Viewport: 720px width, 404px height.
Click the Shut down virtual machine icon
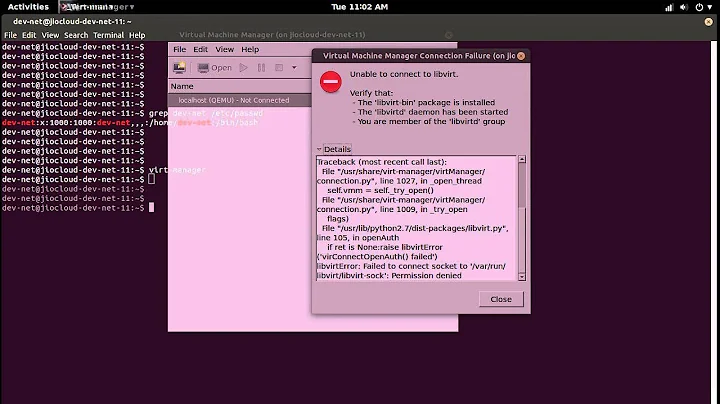click(279, 67)
